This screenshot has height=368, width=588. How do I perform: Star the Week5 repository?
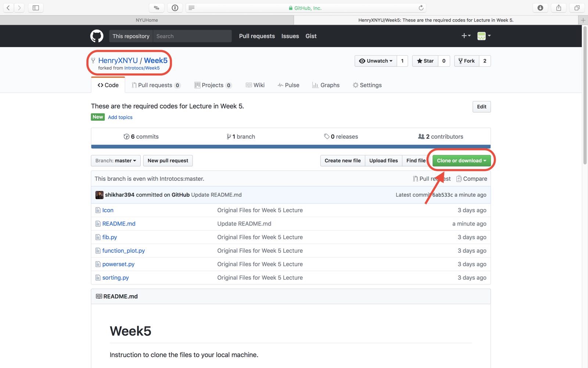[425, 61]
